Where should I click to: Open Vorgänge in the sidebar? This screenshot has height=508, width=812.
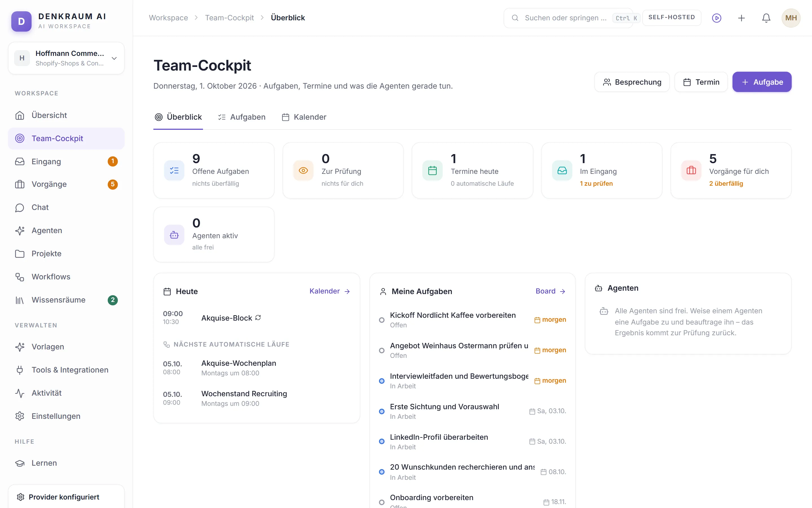[x=66, y=184]
